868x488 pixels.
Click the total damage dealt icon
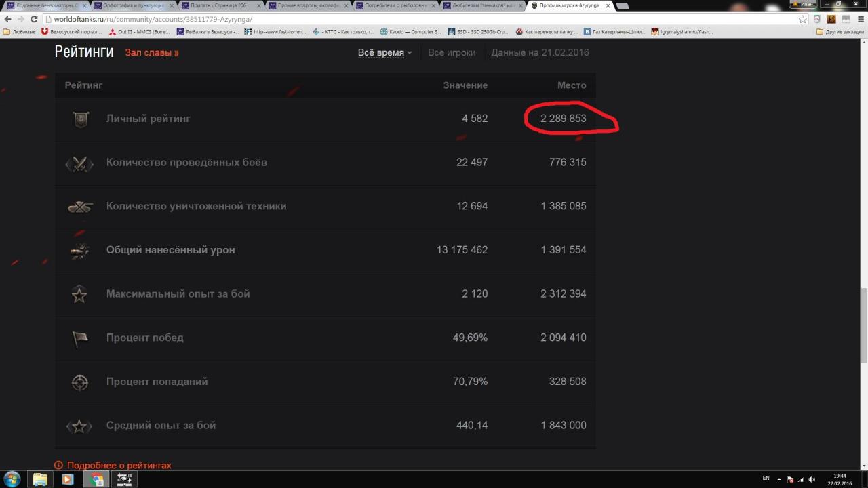pyautogui.click(x=80, y=251)
